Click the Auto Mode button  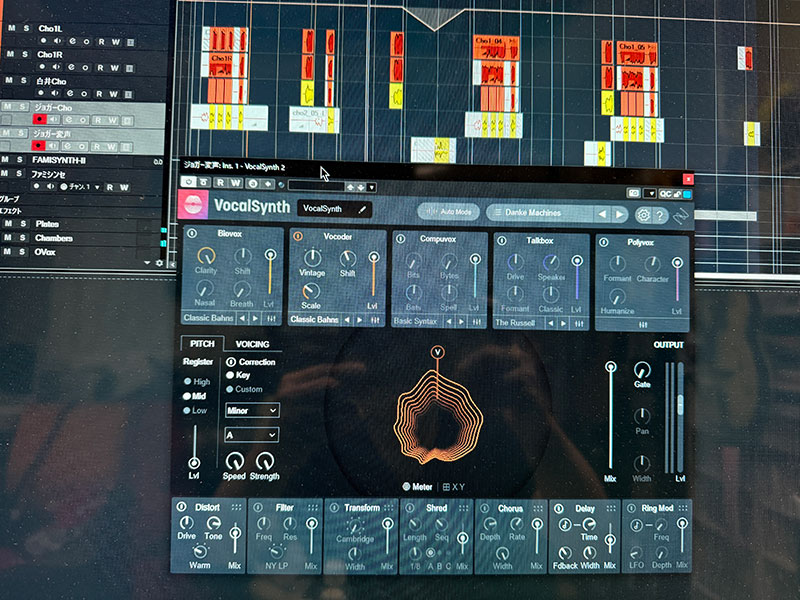pyautogui.click(x=448, y=211)
